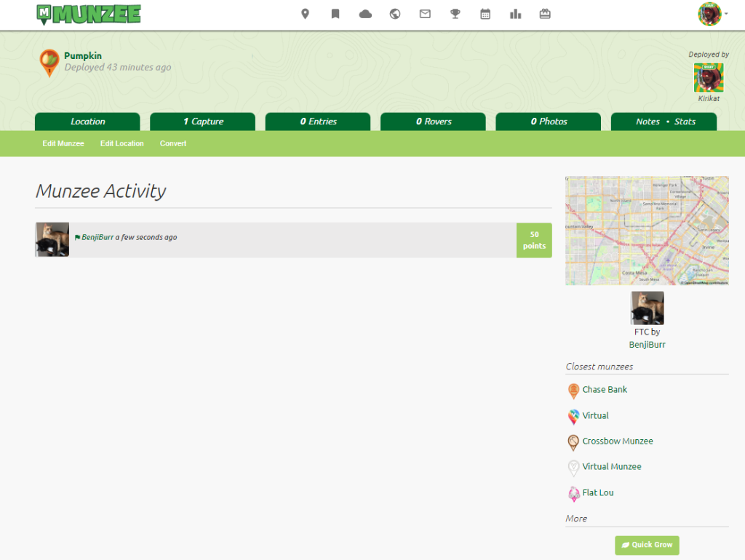Click the Edit Munzee link

point(63,144)
